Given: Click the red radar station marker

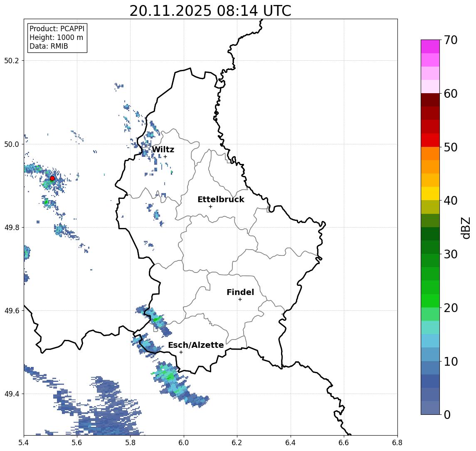Looking at the screenshot, I should 52,178.
